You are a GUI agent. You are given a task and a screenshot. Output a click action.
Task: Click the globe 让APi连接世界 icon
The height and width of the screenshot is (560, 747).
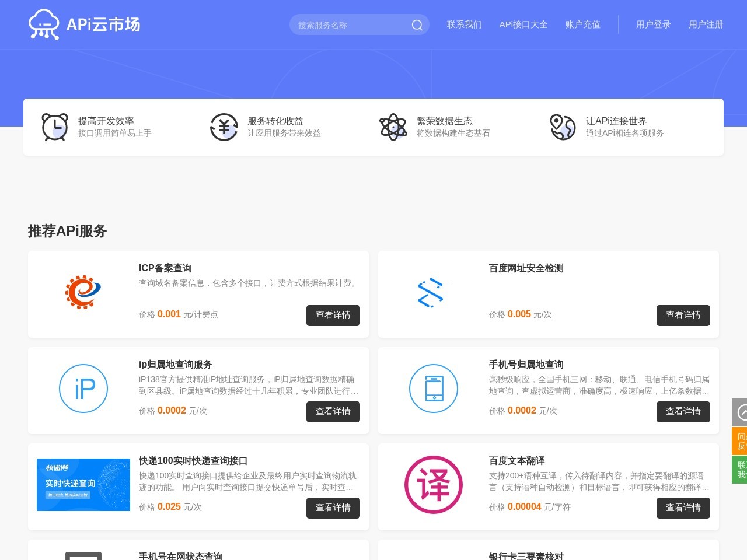(563, 127)
